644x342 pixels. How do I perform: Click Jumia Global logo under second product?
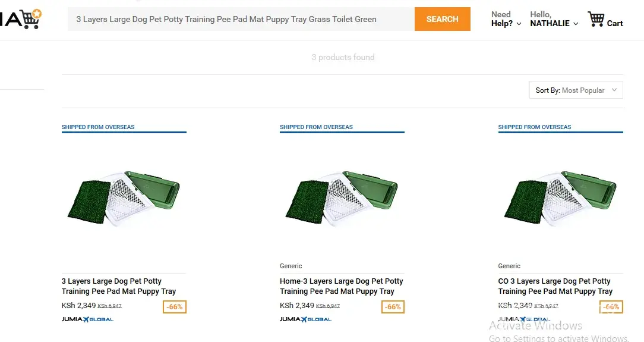[x=305, y=319]
